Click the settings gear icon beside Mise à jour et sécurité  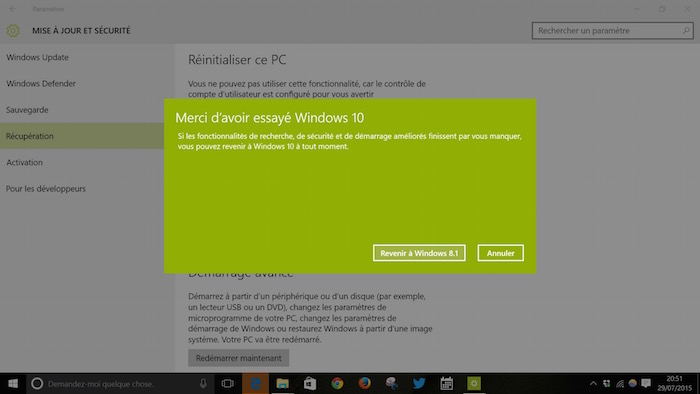(x=13, y=30)
